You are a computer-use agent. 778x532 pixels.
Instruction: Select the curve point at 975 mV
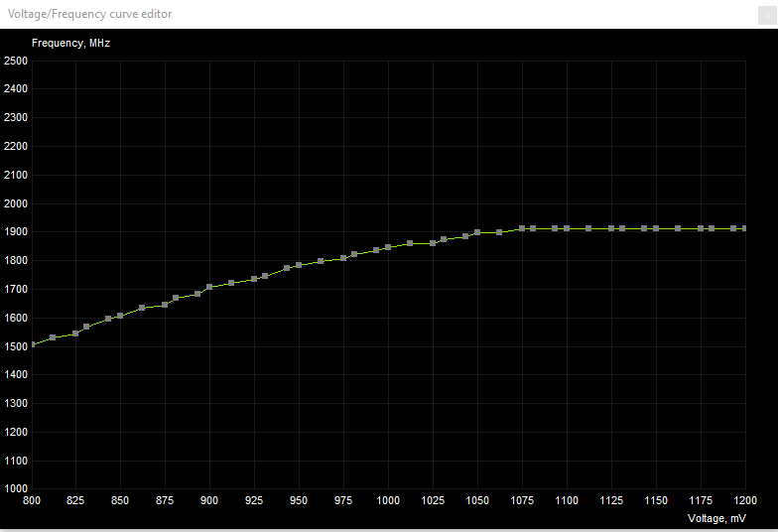343,258
